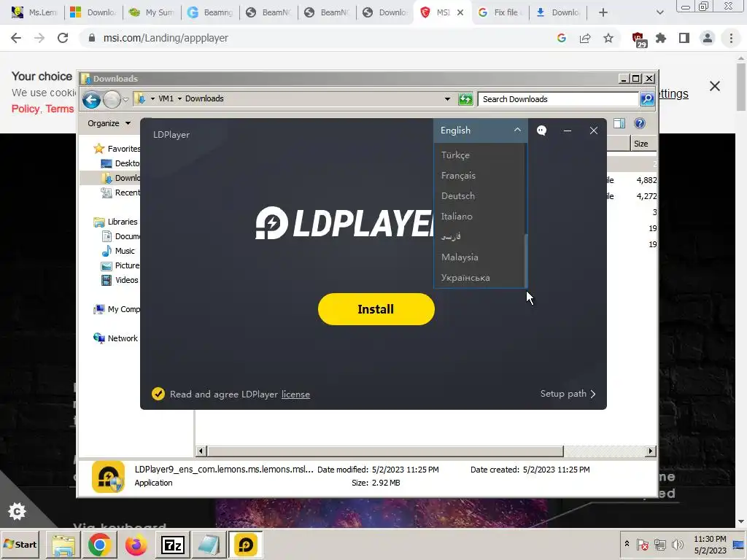
Task: Click the horizontal scrollbar left arrow
Action: (x=201, y=451)
